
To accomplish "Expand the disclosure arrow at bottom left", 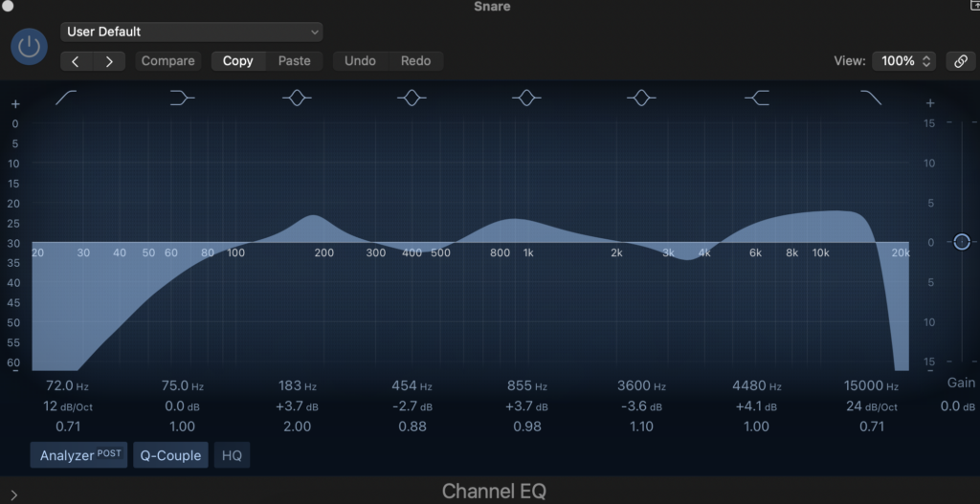I will [x=13, y=493].
